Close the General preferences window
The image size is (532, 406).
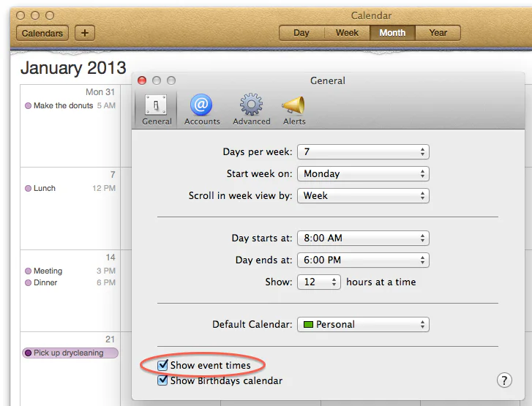[x=142, y=80]
